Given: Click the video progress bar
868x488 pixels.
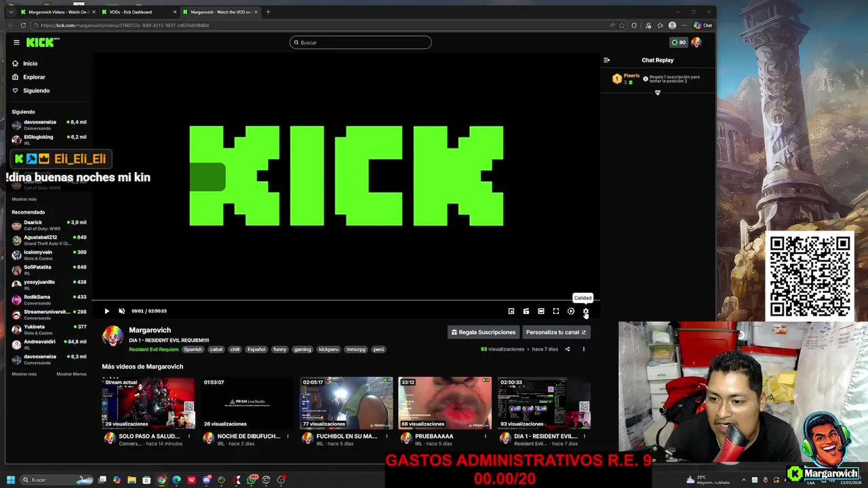Looking at the screenshot, I should (x=346, y=300).
